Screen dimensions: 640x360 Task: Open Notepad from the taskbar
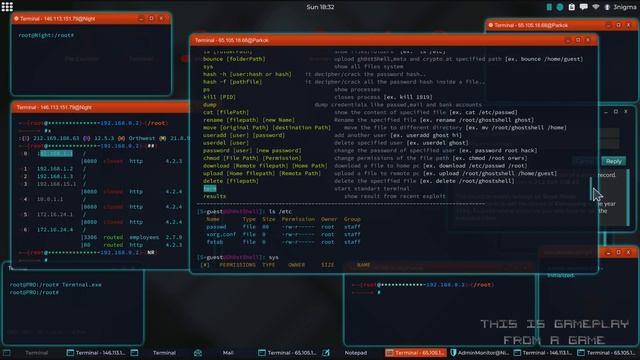pos(356,353)
